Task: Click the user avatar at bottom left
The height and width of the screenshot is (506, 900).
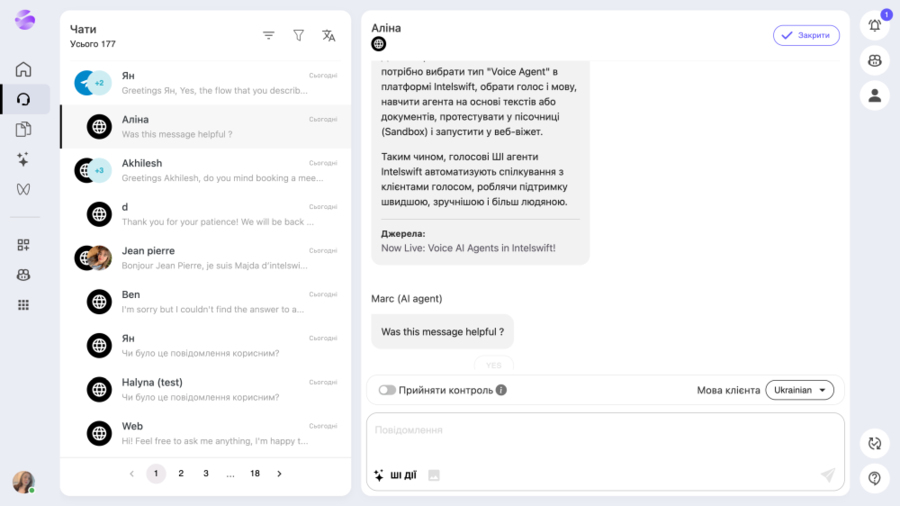Action: click(24, 482)
